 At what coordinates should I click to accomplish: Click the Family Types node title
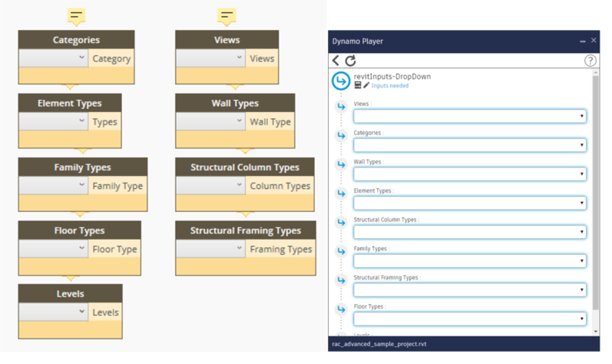82,167
